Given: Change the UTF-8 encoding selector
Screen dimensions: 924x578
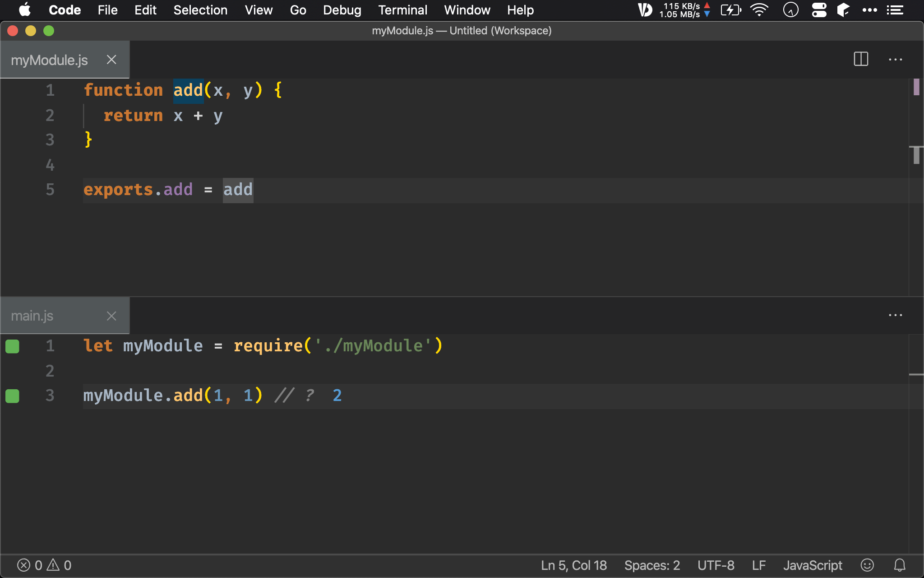Looking at the screenshot, I should point(716,565).
